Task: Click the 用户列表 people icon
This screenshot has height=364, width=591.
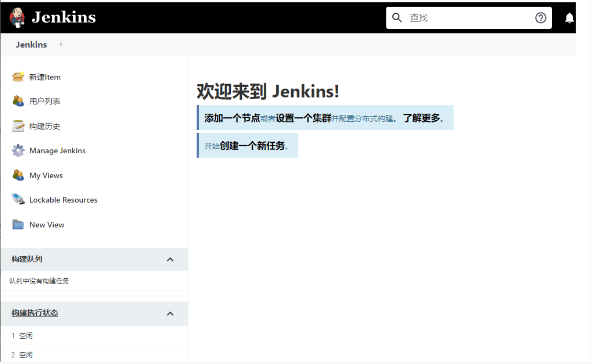Action: [x=18, y=101]
